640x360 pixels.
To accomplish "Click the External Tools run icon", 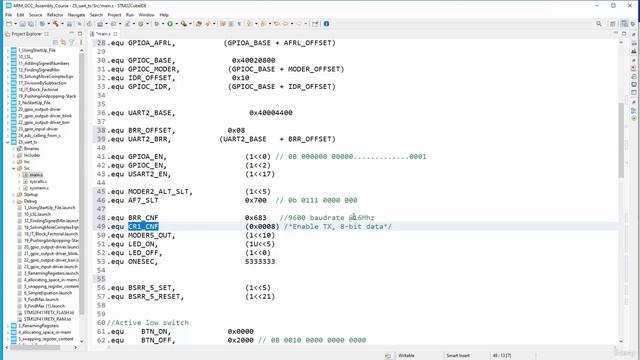I will [x=184, y=24].
